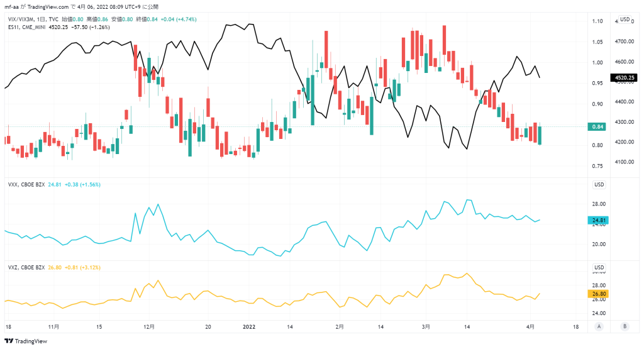Image resolution: width=644 pixels, height=349 pixels.
Task: Click the +0.81 (+3.12%) VXZ change value
Action: click(82, 268)
